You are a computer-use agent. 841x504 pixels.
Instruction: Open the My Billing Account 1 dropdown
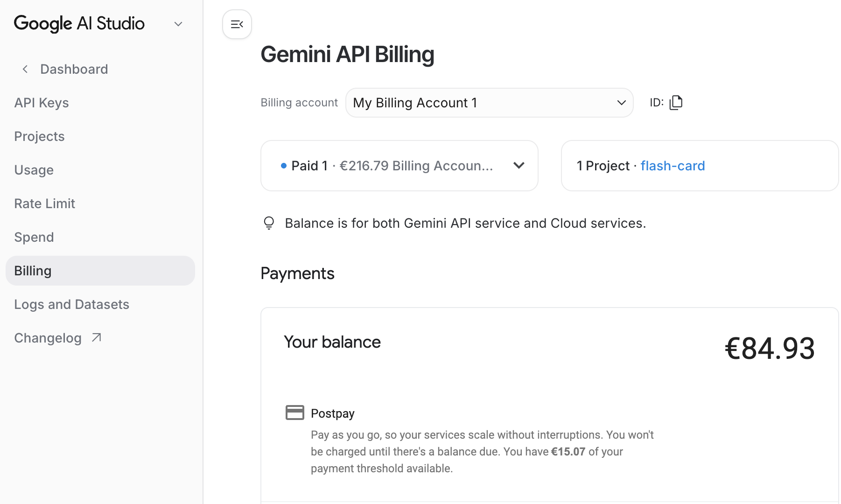489,103
